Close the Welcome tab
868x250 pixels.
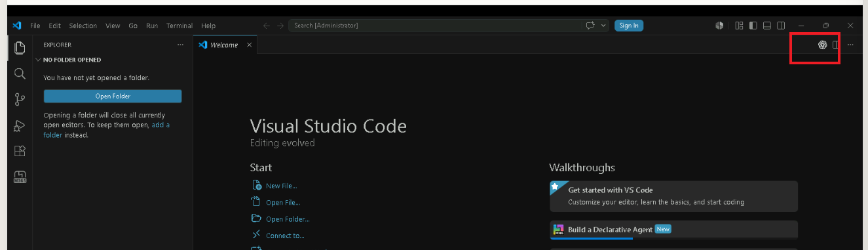click(249, 45)
